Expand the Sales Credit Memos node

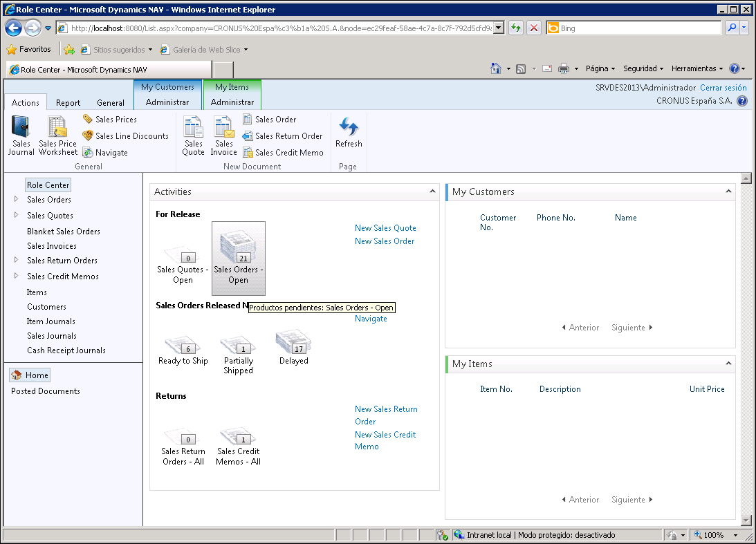point(16,276)
